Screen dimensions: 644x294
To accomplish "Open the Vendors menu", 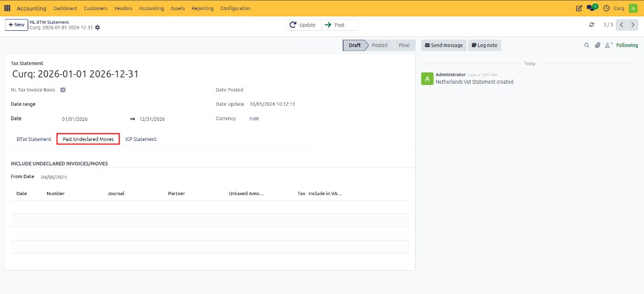I will click(x=123, y=8).
